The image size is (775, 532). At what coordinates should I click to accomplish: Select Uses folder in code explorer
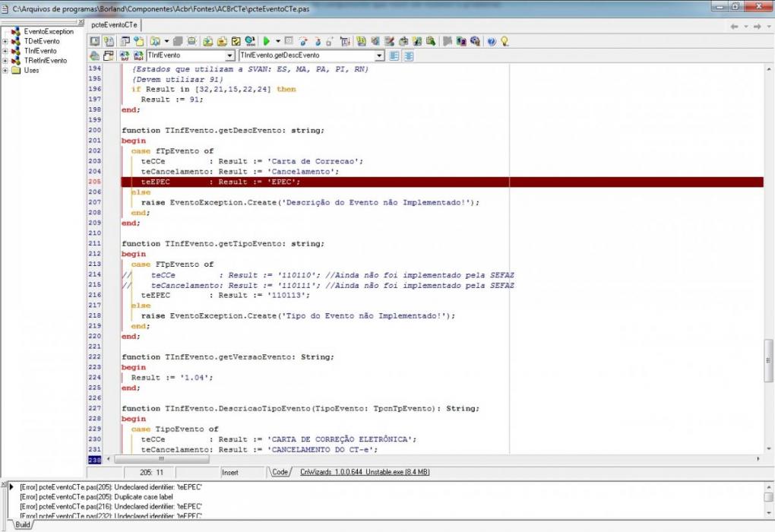click(31, 70)
